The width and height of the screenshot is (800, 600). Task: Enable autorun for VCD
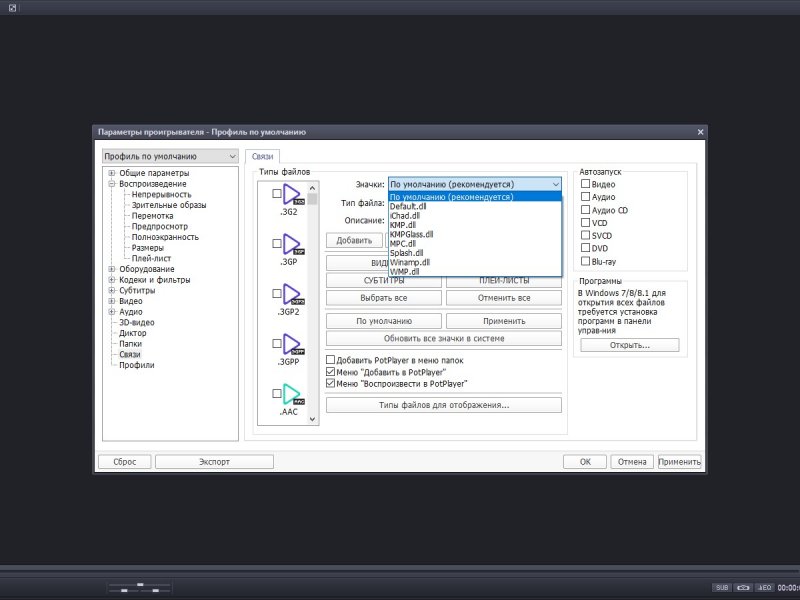[586, 222]
